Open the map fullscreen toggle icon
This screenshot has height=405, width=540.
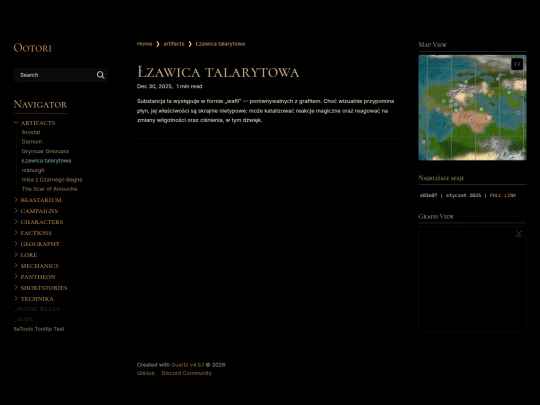[x=517, y=64]
